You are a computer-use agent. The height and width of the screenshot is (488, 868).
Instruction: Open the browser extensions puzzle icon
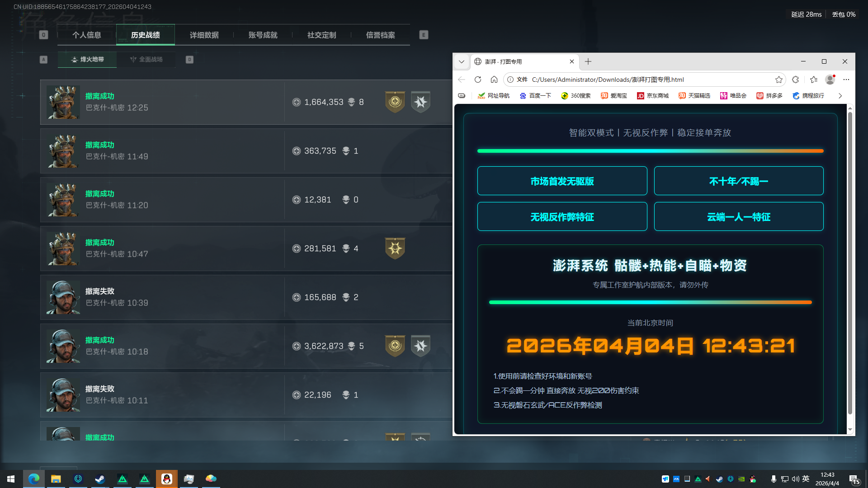click(796, 80)
